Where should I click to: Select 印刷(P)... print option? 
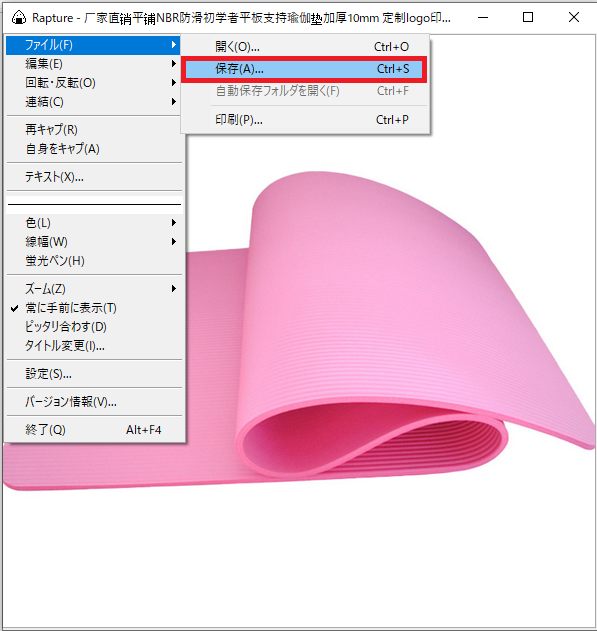pos(305,120)
